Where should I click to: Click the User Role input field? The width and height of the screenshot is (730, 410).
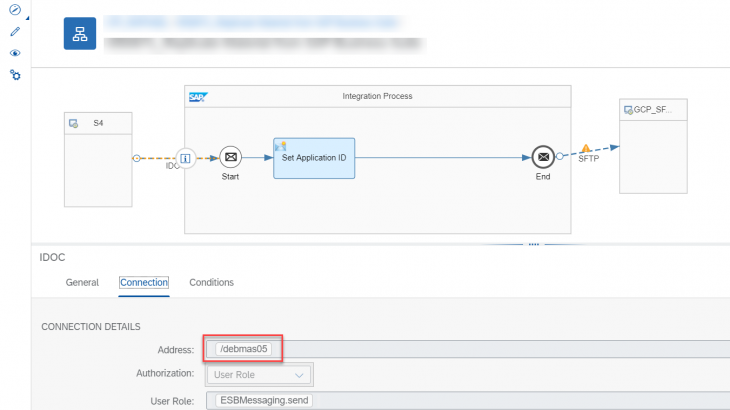point(470,400)
